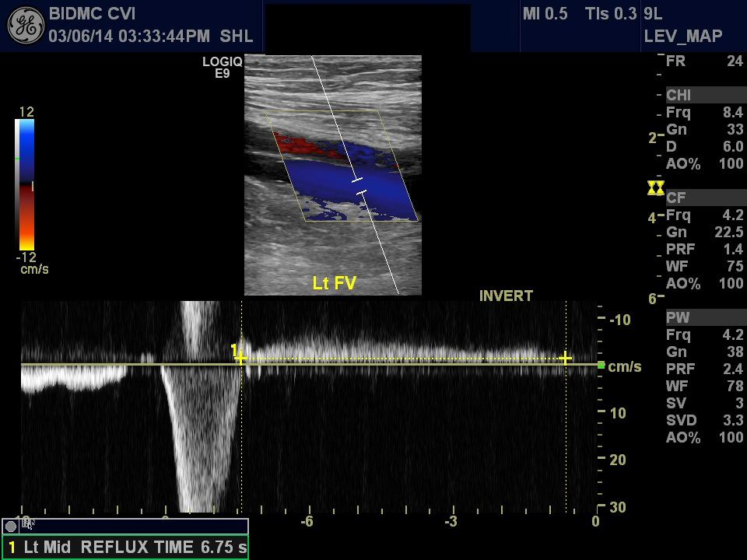The image size is (747, 560).
Task: Click the yellow focal zone marker
Action: [x=655, y=188]
